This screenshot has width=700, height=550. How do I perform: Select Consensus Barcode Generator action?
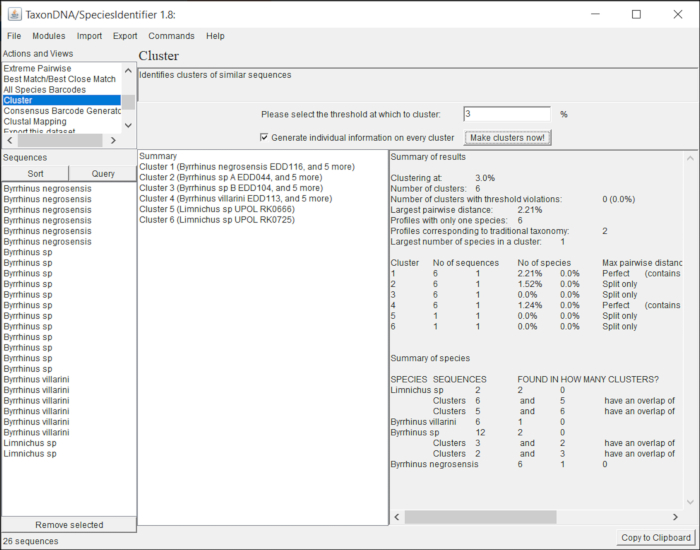coord(62,111)
